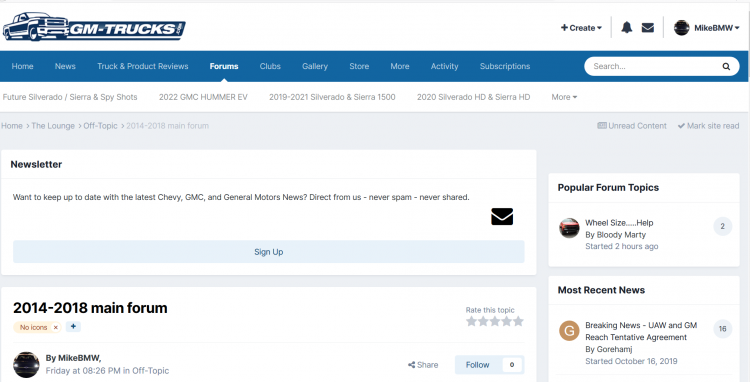The height and width of the screenshot is (382, 750).
Task: Click Home breadcrumb
Action: (x=12, y=126)
